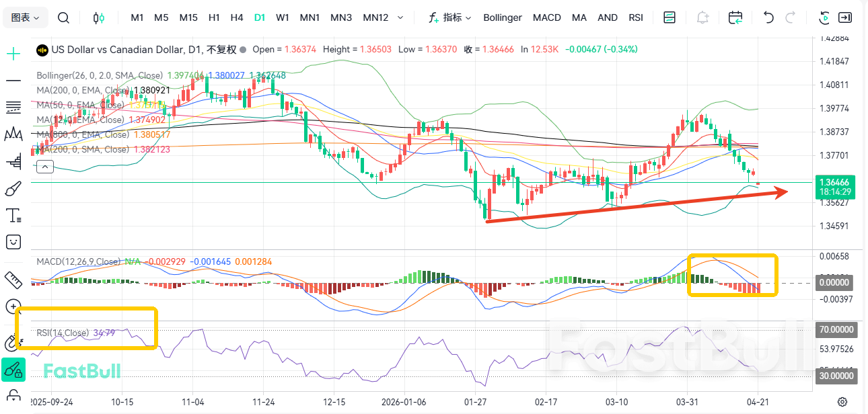The image size is (868, 414).
Task: Click the alert bell icon in the toolbar
Action: point(702,17)
